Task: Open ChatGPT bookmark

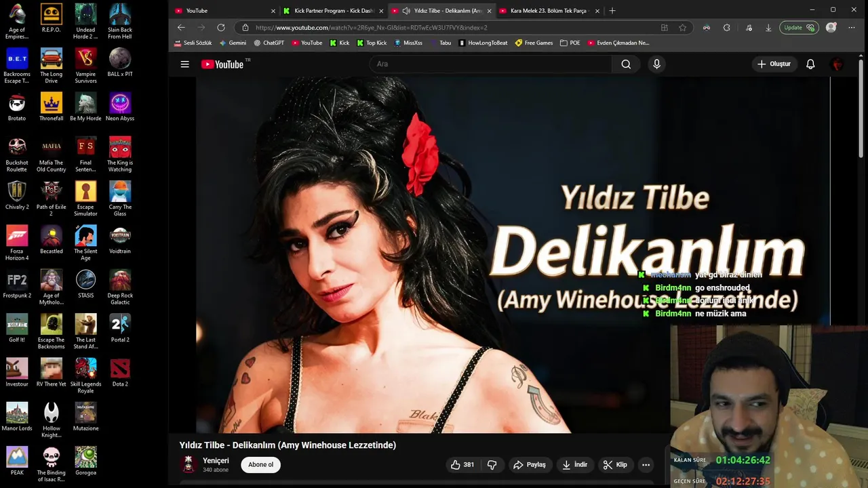Action: coord(269,43)
